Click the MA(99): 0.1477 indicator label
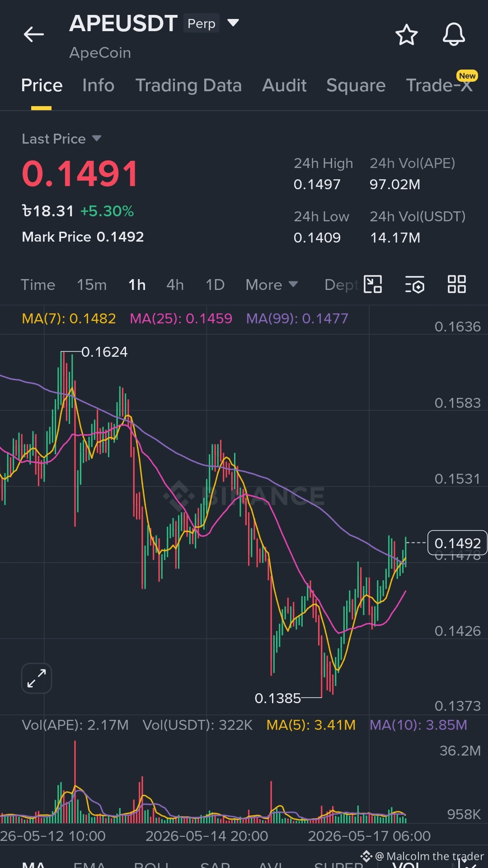This screenshot has height=868, width=488. click(x=297, y=318)
